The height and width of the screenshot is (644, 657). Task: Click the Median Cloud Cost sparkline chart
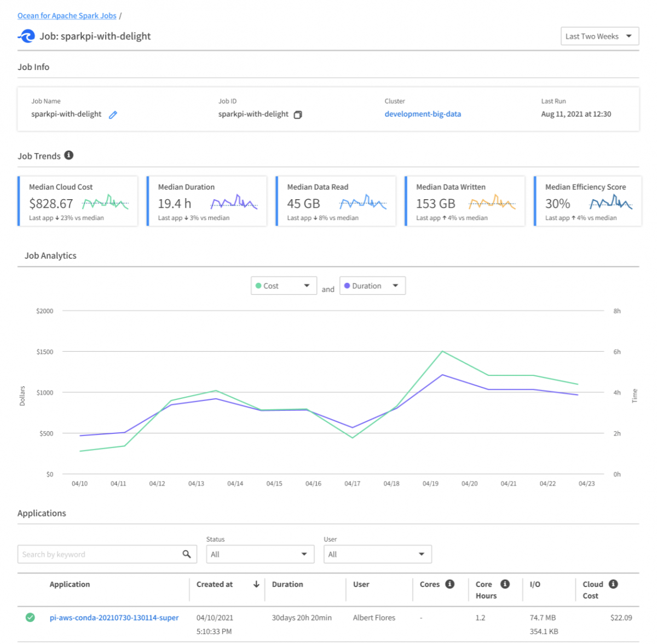pyautogui.click(x=105, y=202)
